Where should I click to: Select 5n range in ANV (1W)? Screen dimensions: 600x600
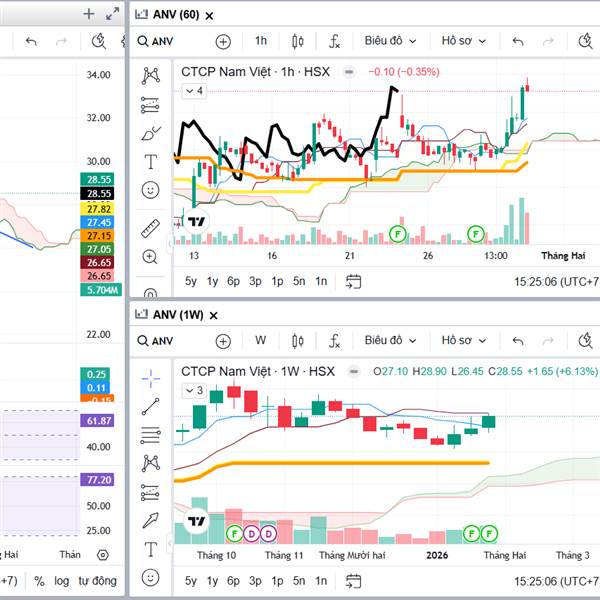299,581
